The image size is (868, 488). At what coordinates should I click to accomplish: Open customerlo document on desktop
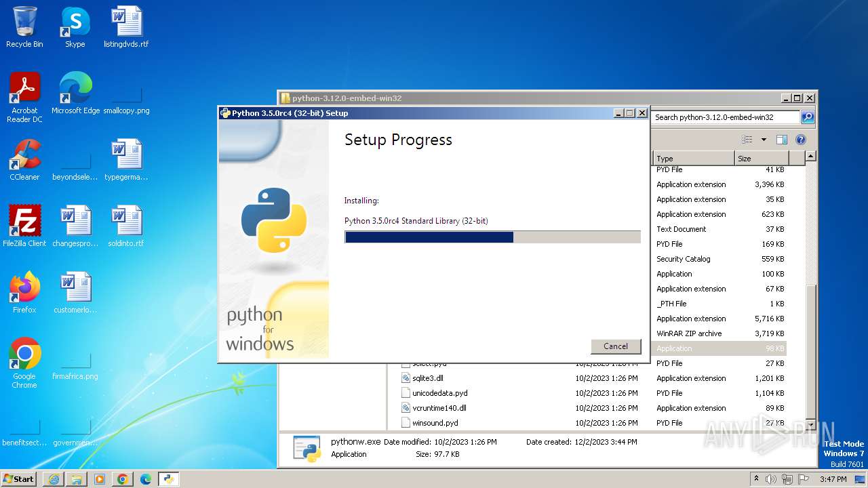coord(75,293)
